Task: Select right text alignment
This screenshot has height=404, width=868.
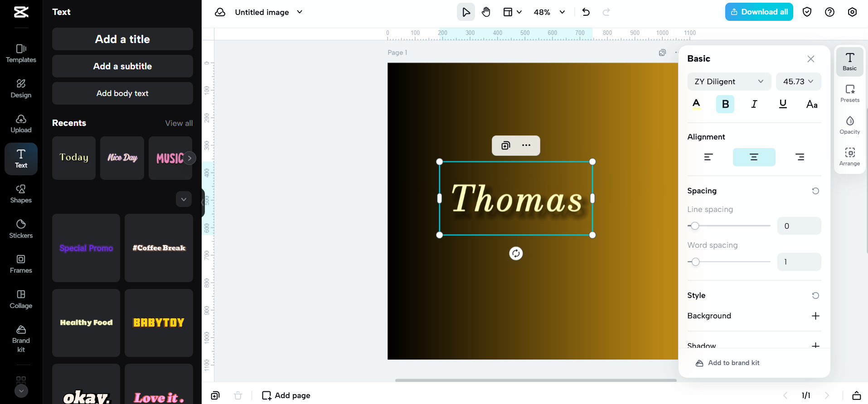Action: (800, 157)
